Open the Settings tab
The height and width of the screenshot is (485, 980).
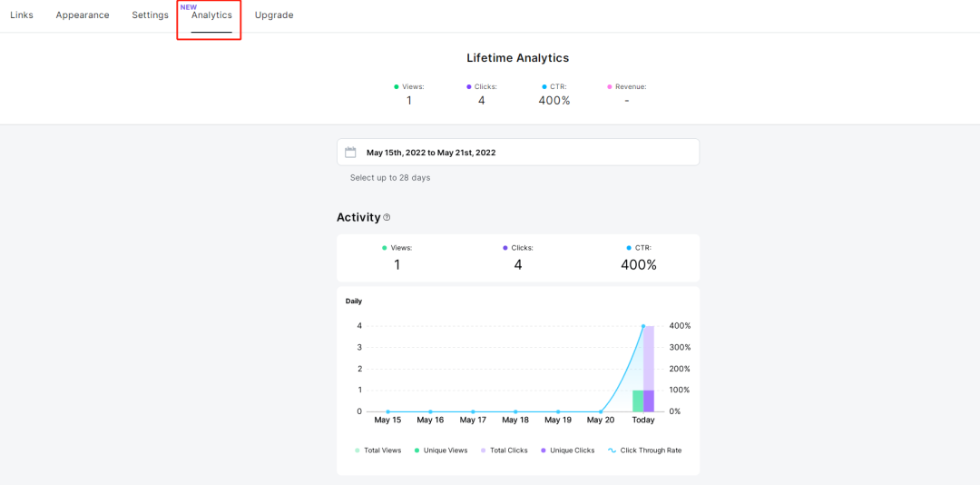click(150, 15)
